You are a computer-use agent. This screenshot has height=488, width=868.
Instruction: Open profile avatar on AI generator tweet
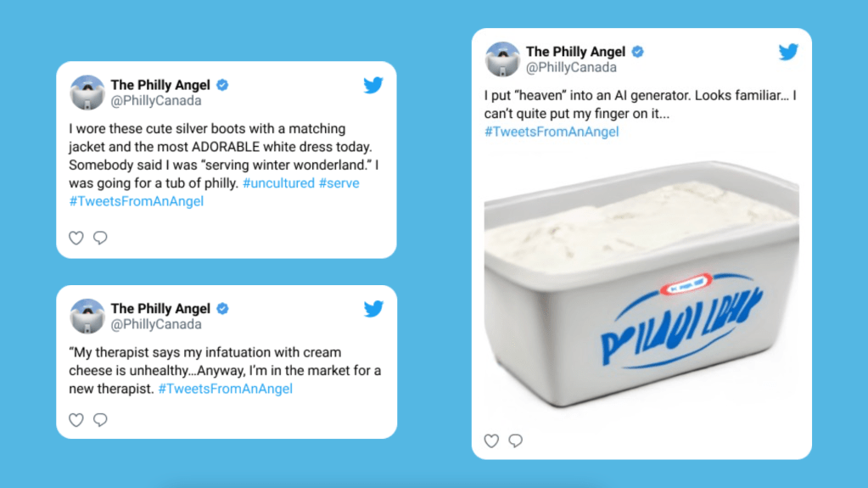coord(502,59)
